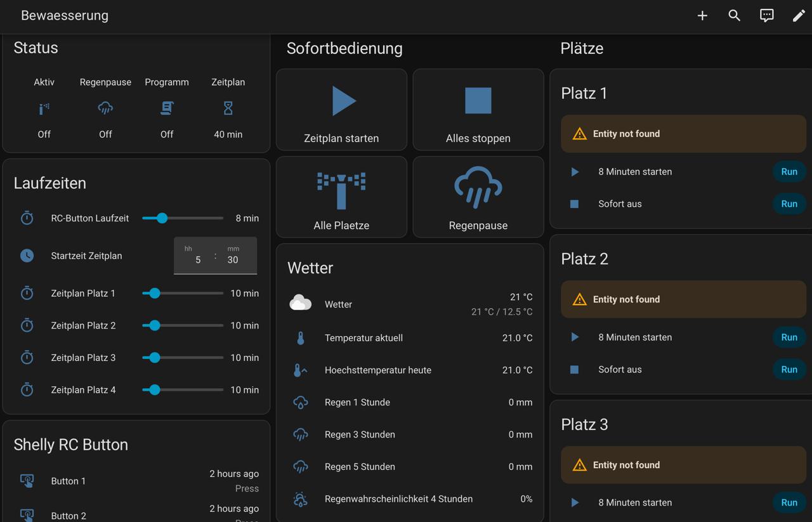The width and height of the screenshot is (812, 522).
Task: Click the Off value under Regenpause
Action: coord(105,134)
